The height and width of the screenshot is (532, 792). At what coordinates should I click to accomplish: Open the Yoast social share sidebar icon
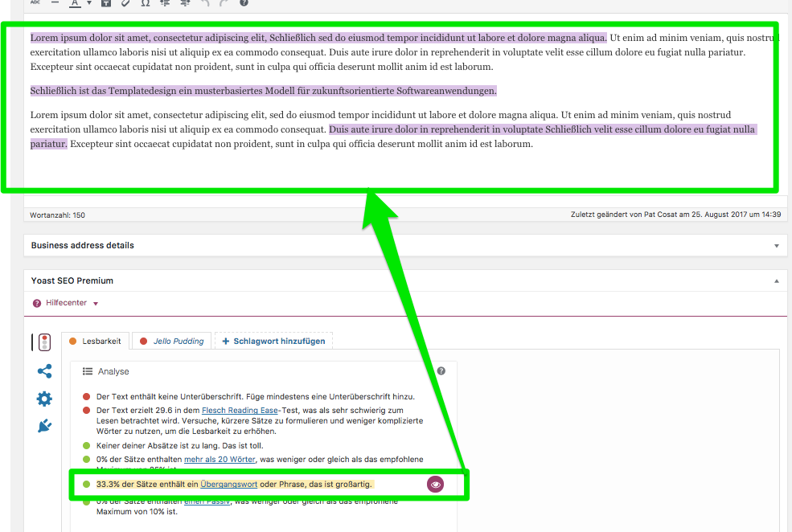pyautogui.click(x=44, y=371)
